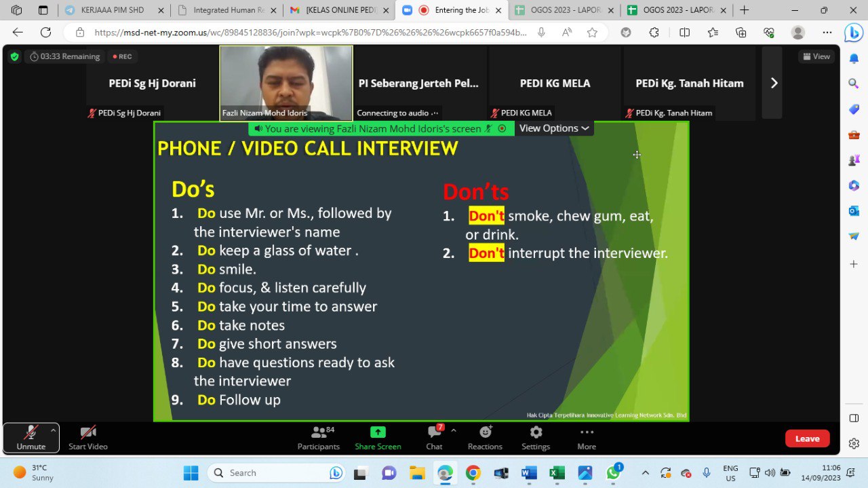
Task: Click the Share Screen button
Action: click(378, 438)
